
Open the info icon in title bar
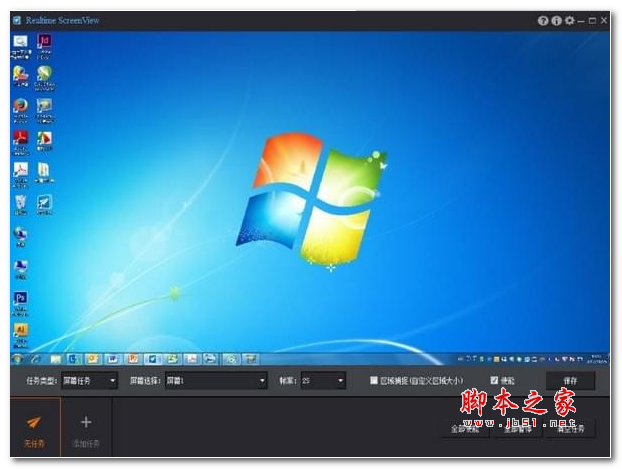[x=556, y=21]
